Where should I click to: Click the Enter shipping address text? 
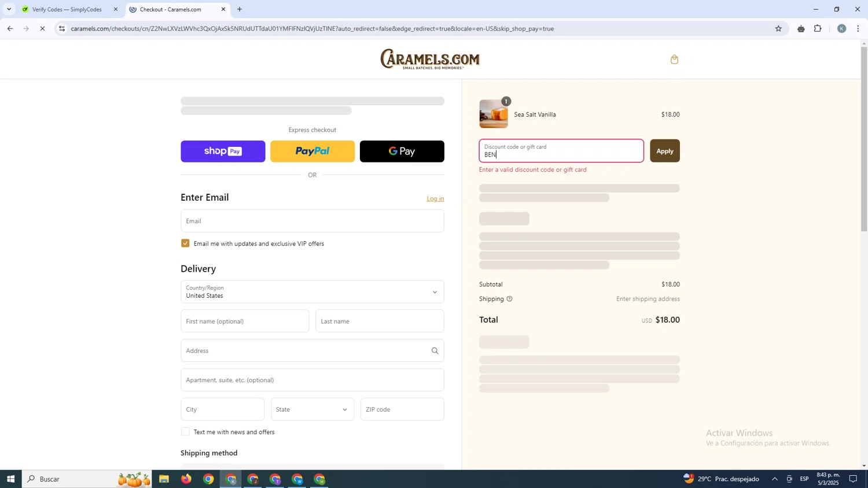(x=648, y=299)
